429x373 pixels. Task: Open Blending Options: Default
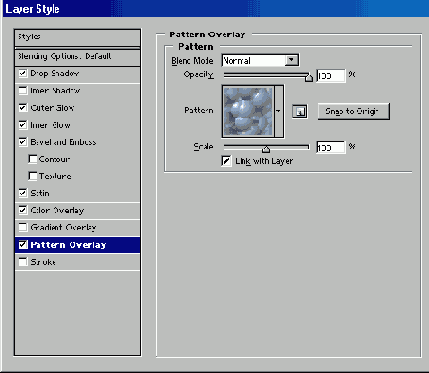[x=77, y=56]
